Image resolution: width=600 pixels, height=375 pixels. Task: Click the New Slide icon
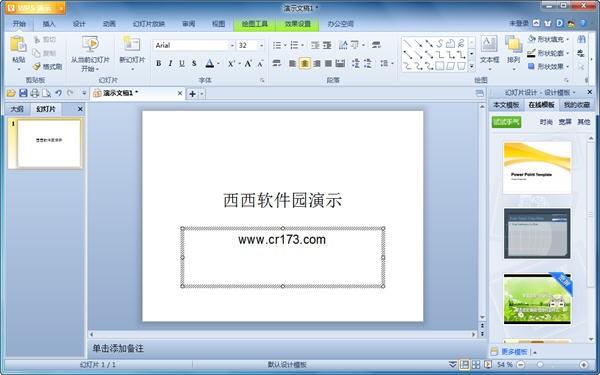(x=131, y=44)
